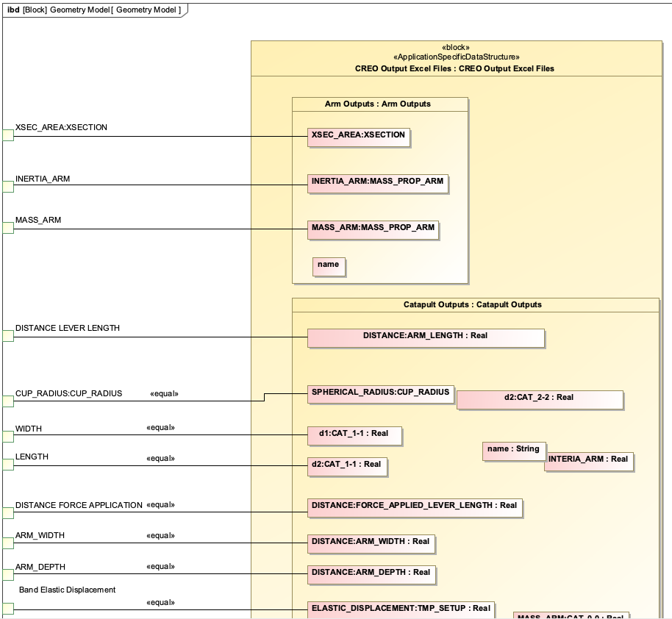This screenshot has width=672, height=619.
Task: Select the INERTIA_ARM port on the left border
Action: click(8, 187)
